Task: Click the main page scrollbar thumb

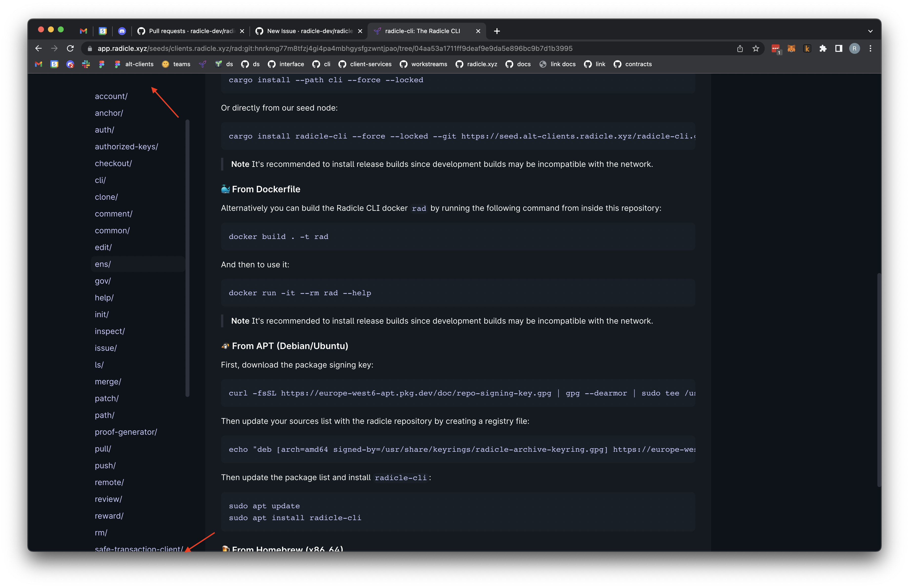Action: pyautogui.click(x=879, y=380)
